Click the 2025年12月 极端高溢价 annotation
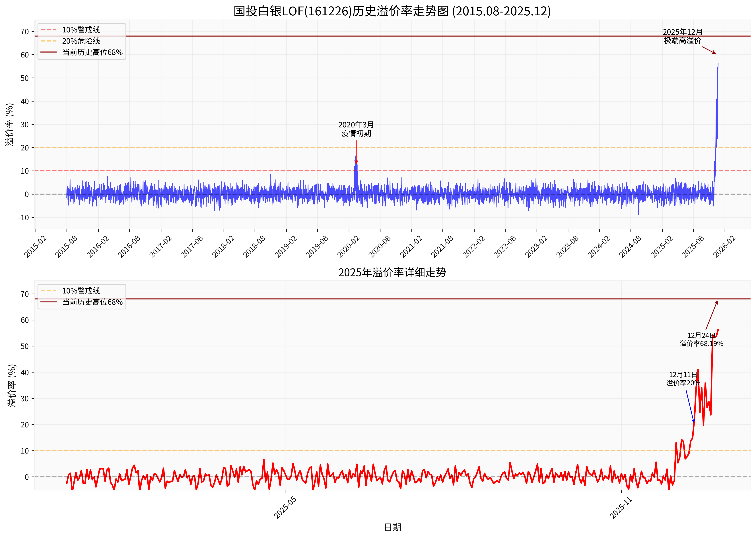756x538 pixels. (x=682, y=36)
